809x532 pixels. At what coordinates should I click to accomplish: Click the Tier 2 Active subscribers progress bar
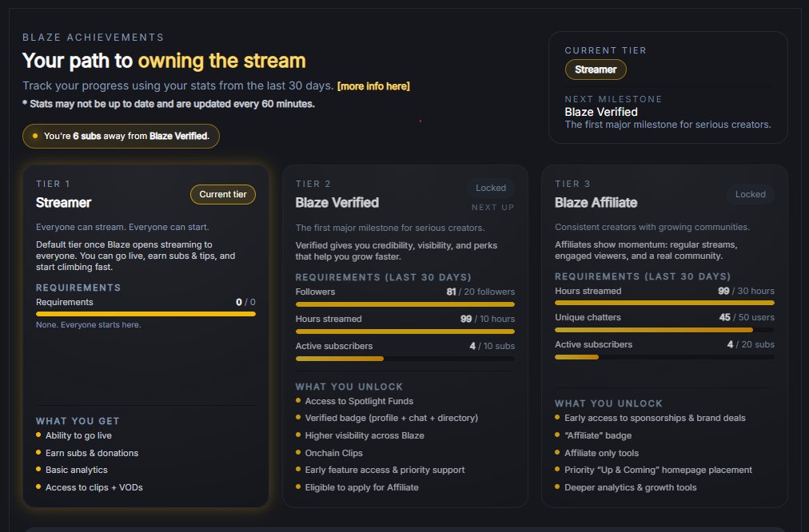click(405, 359)
